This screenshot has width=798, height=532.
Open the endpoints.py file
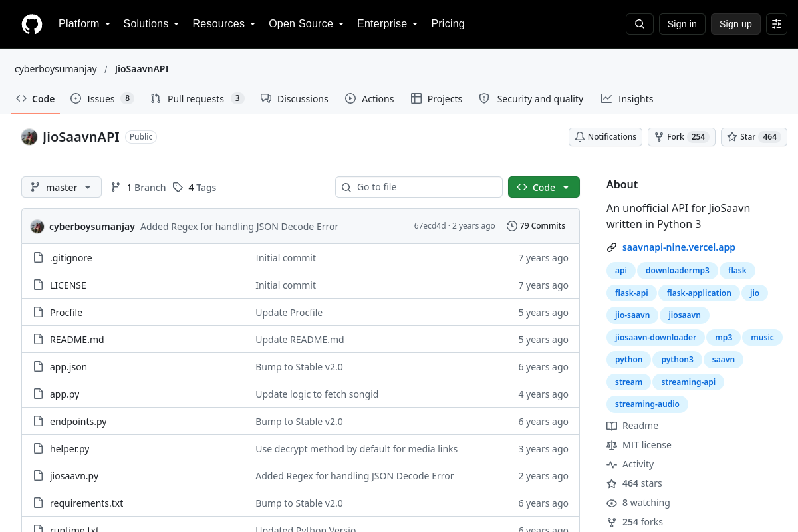coord(78,422)
